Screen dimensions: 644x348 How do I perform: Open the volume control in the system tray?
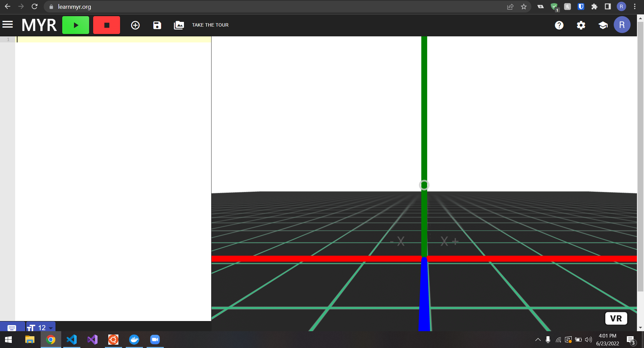(x=589, y=340)
